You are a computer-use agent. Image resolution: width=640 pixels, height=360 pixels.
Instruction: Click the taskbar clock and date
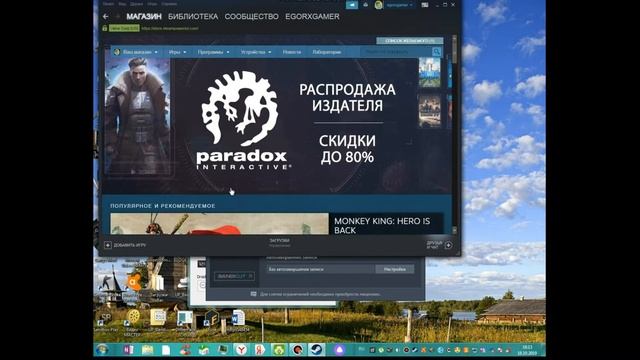(527, 350)
